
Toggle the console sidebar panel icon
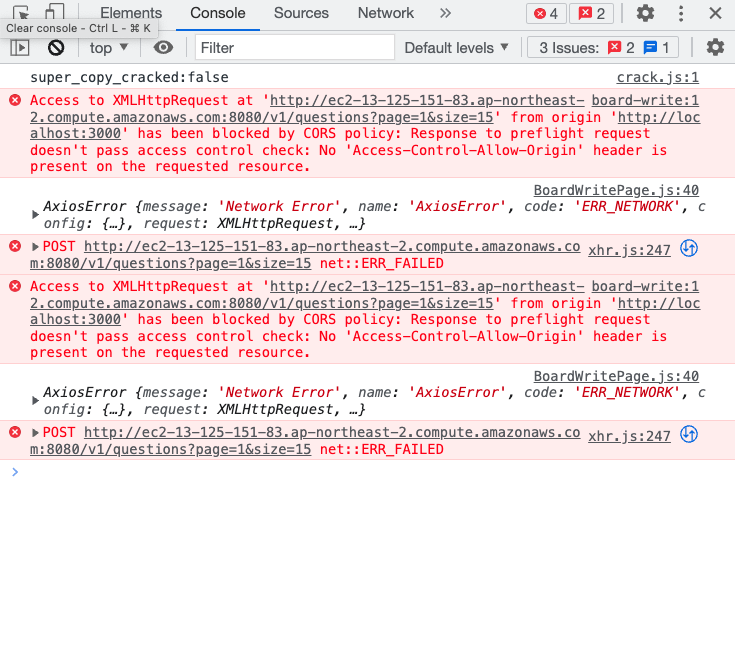20,47
